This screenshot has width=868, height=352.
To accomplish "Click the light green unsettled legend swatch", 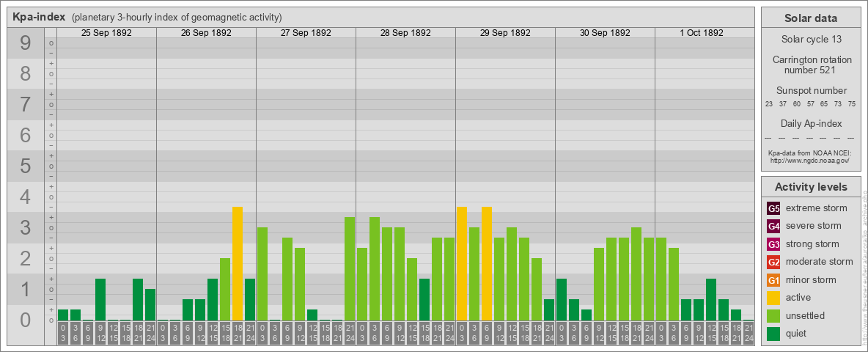I will [773, 315].
